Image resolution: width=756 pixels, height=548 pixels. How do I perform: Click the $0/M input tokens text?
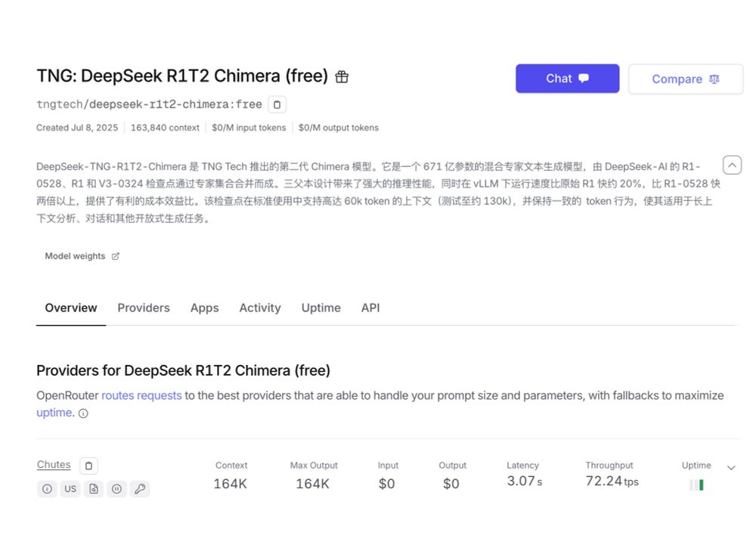249,128
